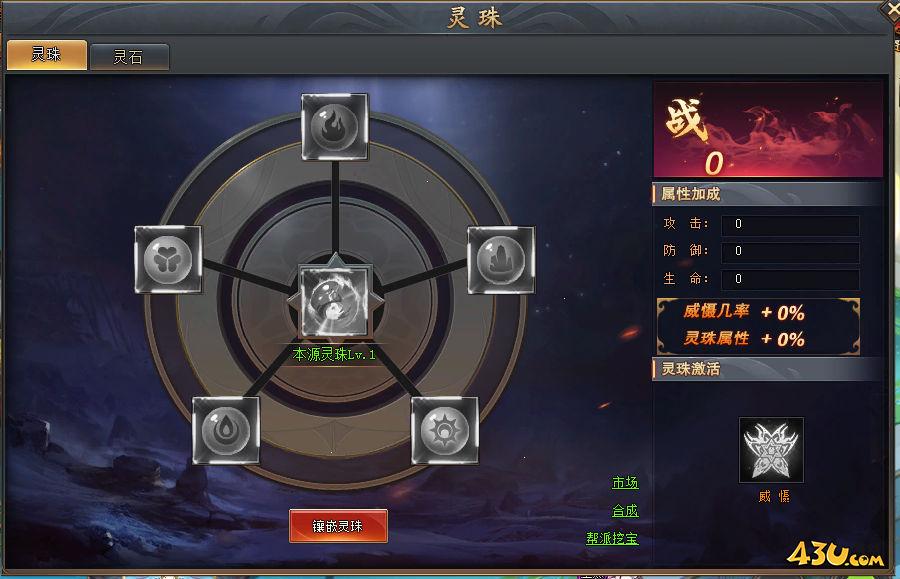Viewport: 900px width, 579px height.
Task: Click the 生命 health value field
Action: coord(790,279)
